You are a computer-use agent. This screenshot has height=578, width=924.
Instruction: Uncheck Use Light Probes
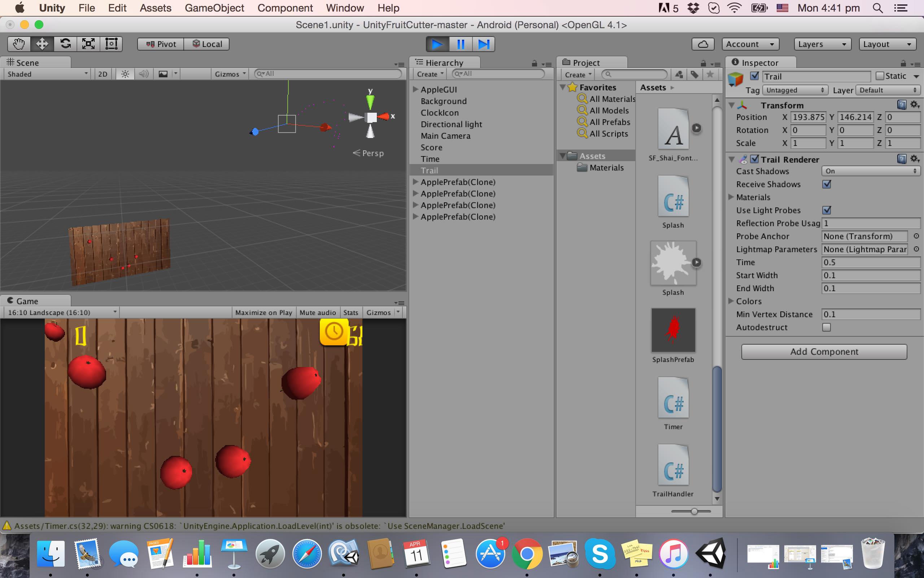click(827, 210)
